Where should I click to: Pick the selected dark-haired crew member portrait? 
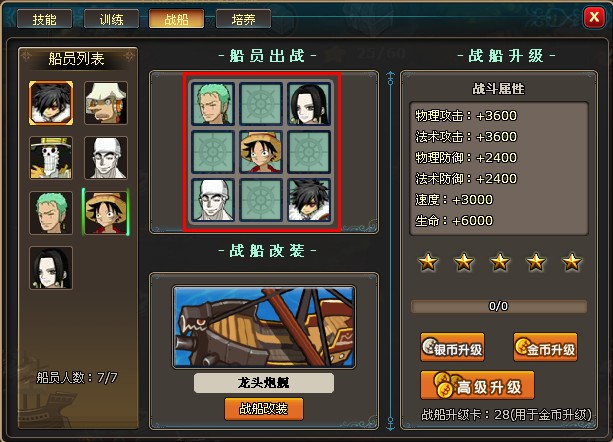51,103
